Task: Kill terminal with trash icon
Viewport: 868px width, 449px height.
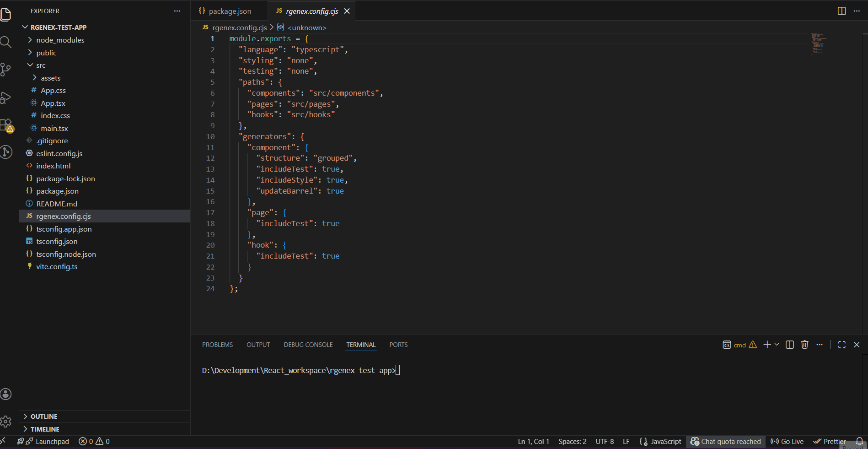Action: 805,345
